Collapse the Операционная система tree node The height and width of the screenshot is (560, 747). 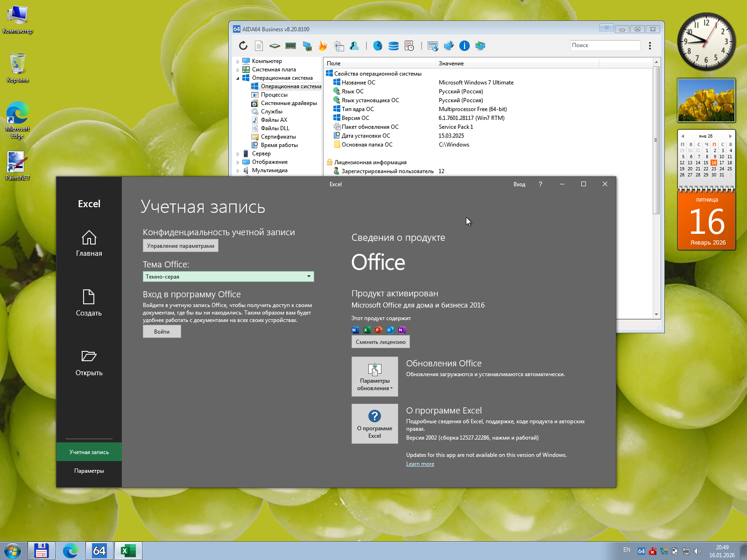coord(238,78)
